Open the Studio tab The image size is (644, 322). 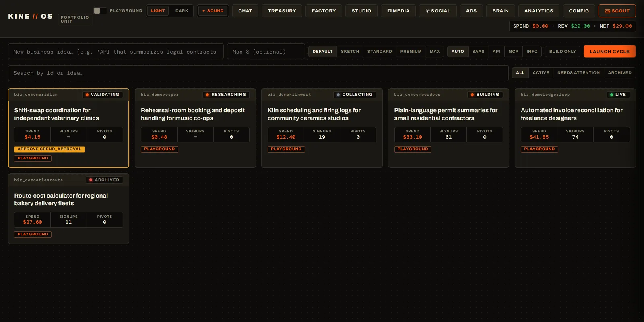point(361,11)
